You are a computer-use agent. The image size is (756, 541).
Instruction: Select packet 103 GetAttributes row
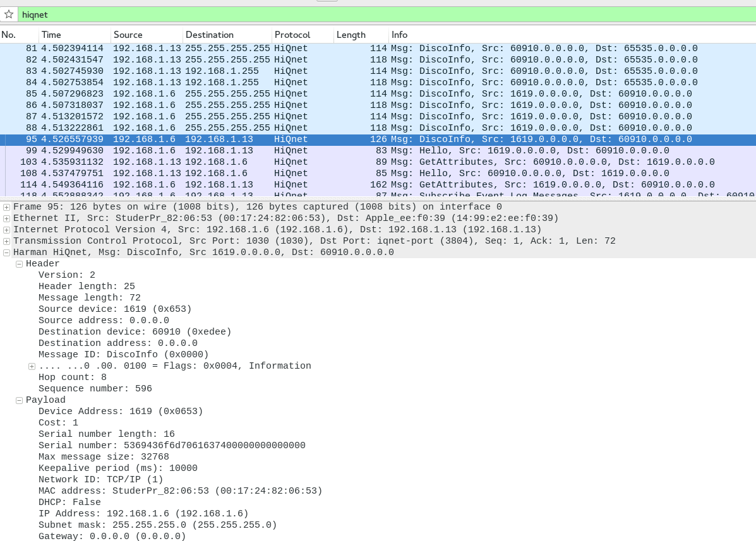coord(378,162)
